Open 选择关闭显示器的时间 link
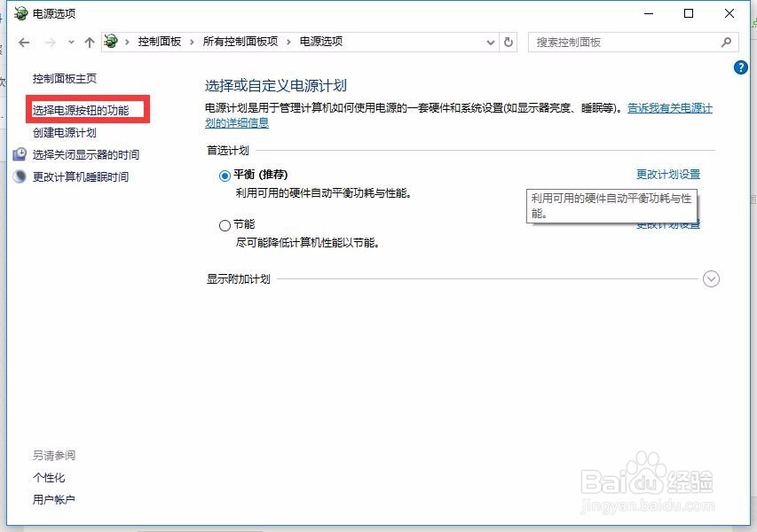The width and height of the screenshot is (757, 532). pos(86,155)
